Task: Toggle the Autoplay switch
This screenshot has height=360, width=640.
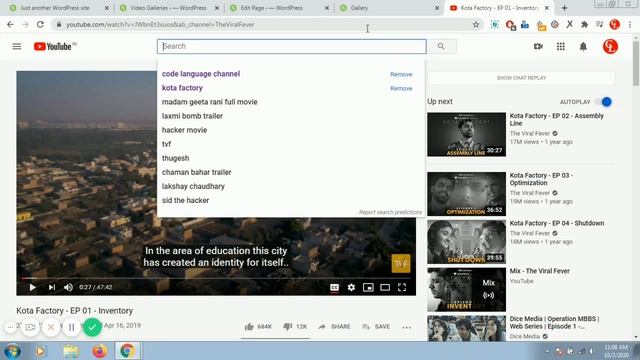Action: point(604,102)
